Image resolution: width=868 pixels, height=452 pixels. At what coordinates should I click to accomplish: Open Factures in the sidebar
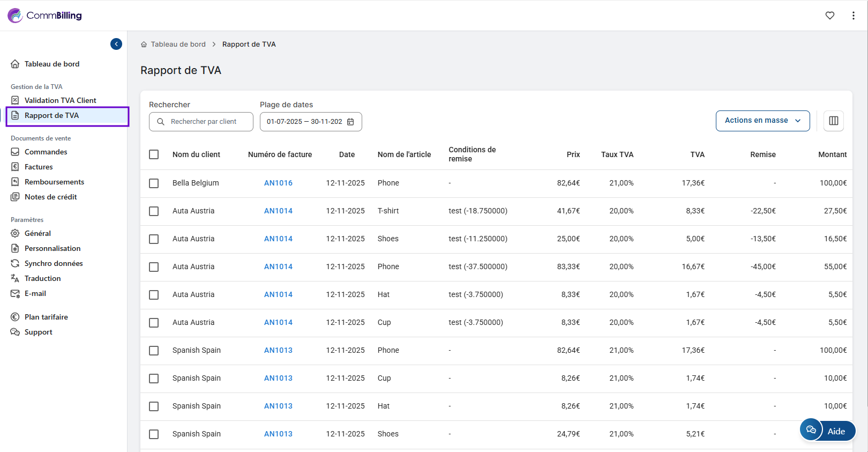(39, 167)
